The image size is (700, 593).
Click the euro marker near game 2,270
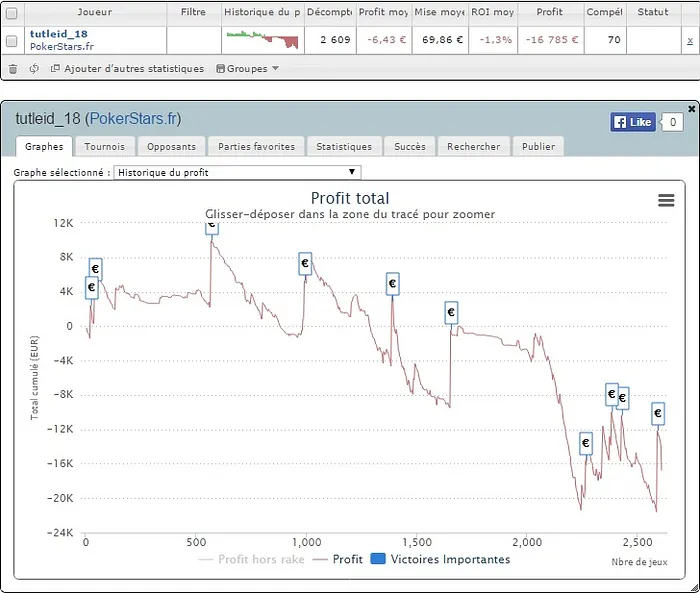pos(586,443)
